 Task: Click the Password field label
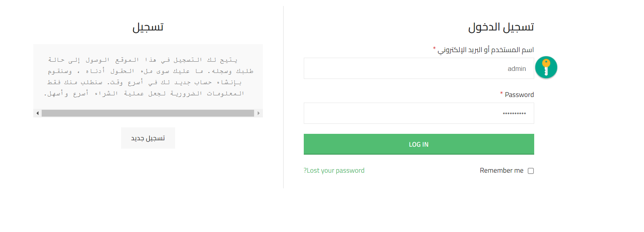pyautogui.click(x=519, y=95)
